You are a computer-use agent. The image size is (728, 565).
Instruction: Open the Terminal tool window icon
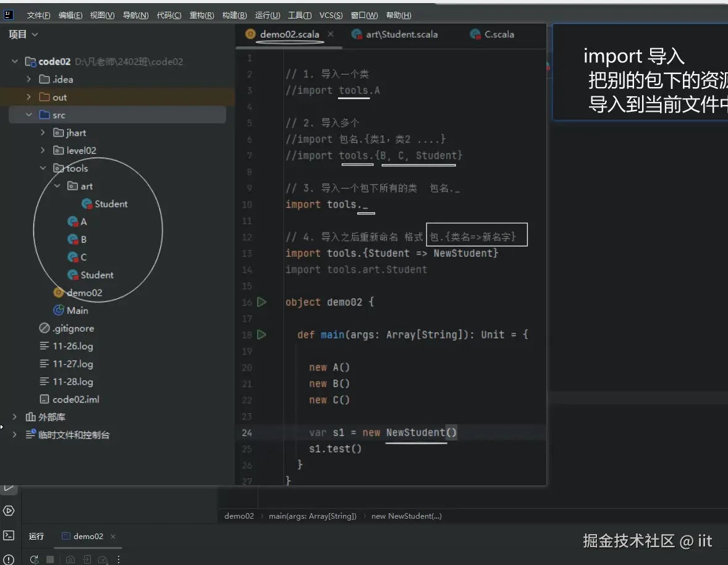click(9, 535)
